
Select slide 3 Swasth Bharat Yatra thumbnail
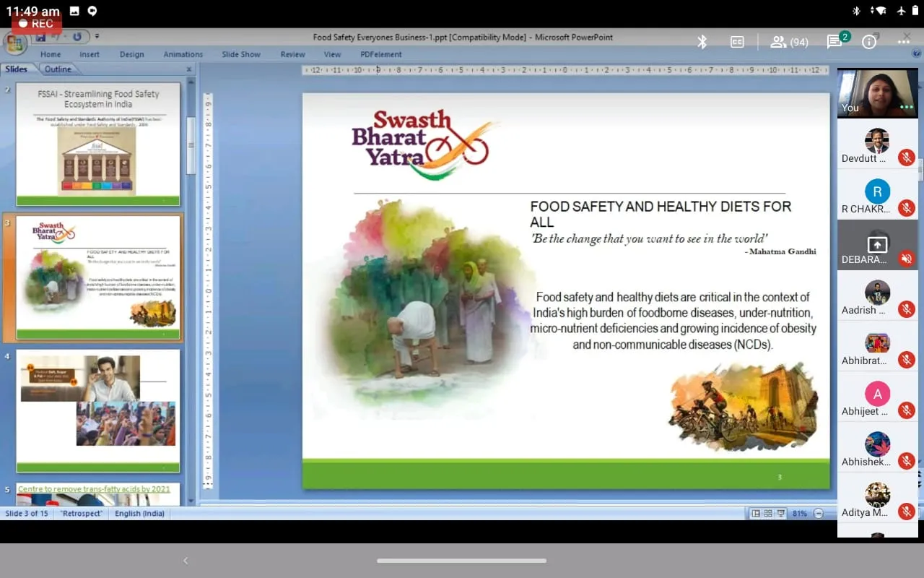(98, 278)
